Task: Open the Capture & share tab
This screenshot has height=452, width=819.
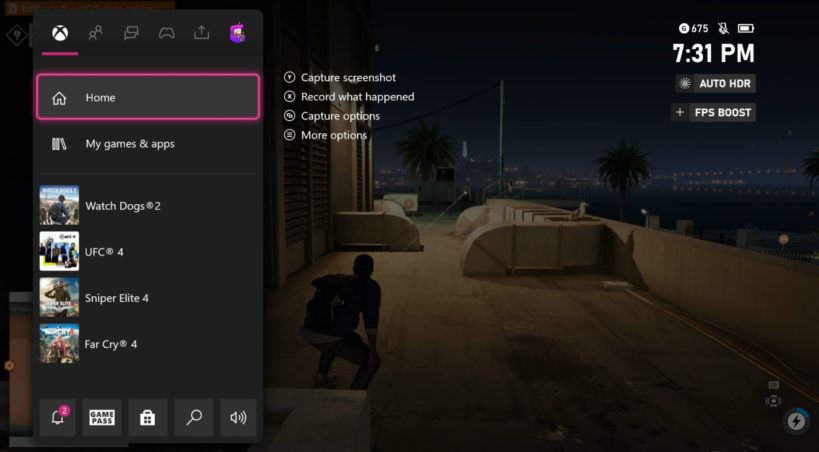Action: [x=202, y=33]
